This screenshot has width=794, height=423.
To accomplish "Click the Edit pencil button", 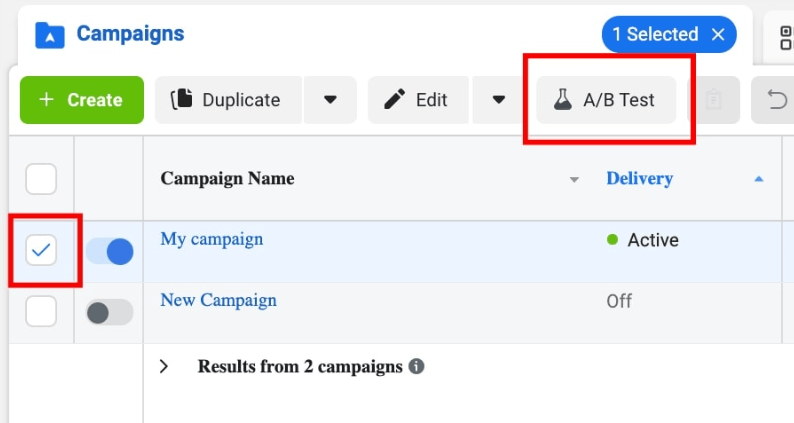I will point(416,100).
